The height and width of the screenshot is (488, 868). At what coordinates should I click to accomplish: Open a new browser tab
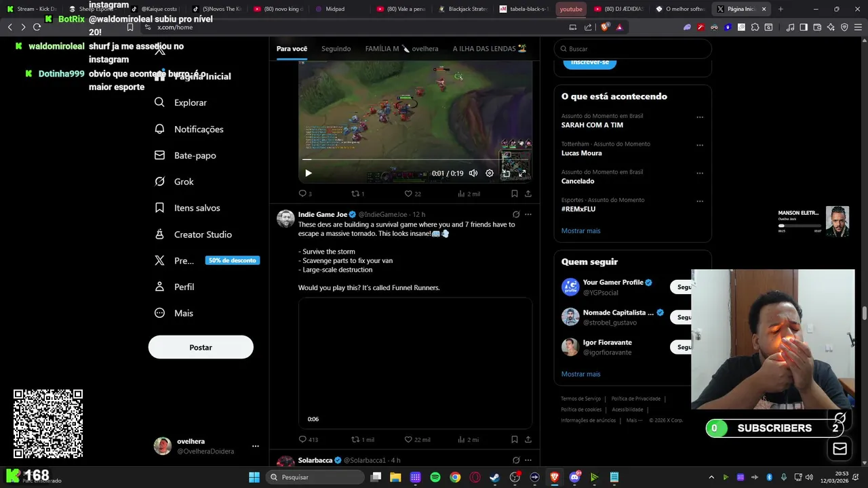click(x=781, y=9)
